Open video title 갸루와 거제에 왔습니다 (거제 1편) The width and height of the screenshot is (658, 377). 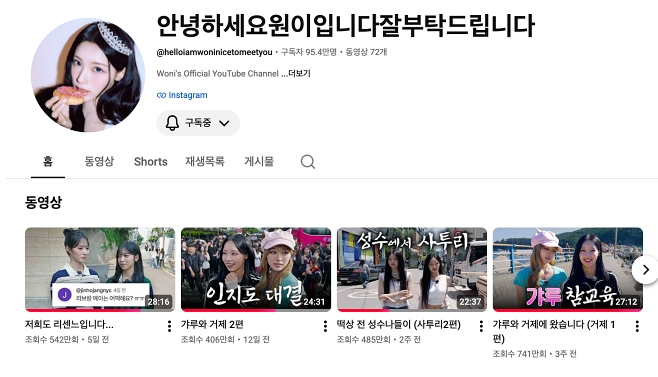pyautogui.click(x=554, y=331)
